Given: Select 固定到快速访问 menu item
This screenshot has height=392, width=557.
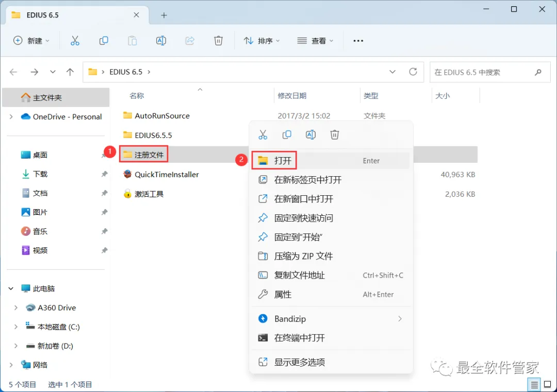Looking at the screenshot, I should pyautogui.click(x=331, y=218).
